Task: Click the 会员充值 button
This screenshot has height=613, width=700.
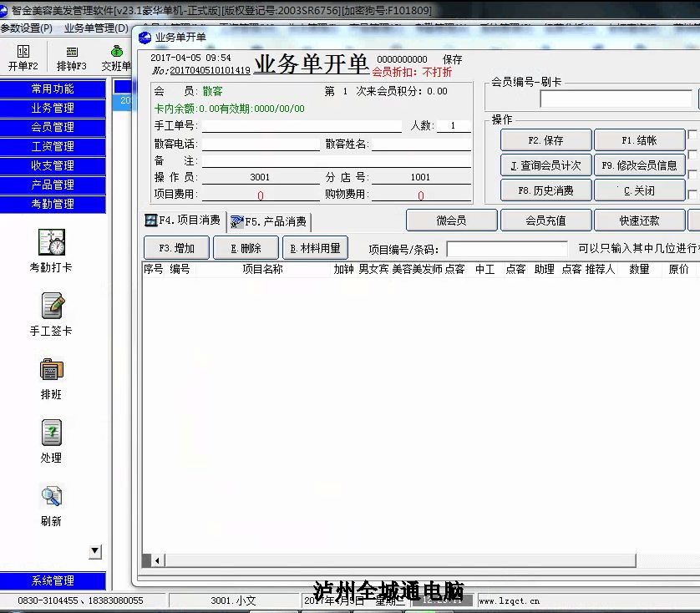Action: pyautogui.click(x=546, y=220)
